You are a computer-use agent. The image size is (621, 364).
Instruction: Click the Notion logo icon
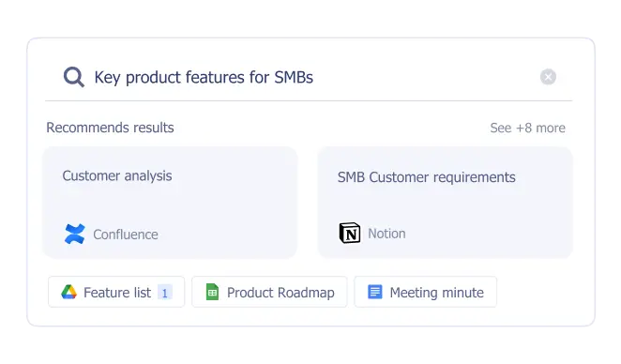point(350,233)
